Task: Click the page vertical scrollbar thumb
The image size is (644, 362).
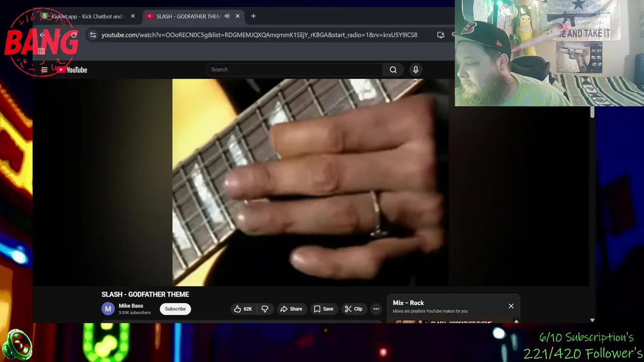Action: click(x=592, y=113)
